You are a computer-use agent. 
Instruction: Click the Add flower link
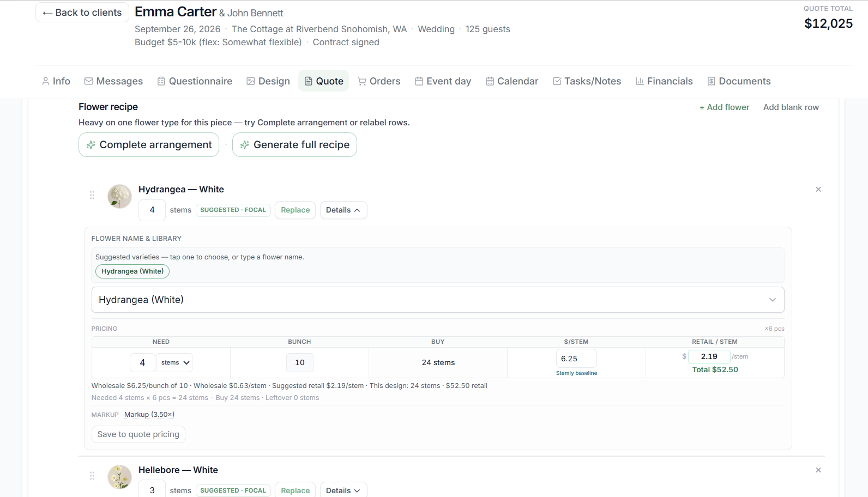[724, 107]
